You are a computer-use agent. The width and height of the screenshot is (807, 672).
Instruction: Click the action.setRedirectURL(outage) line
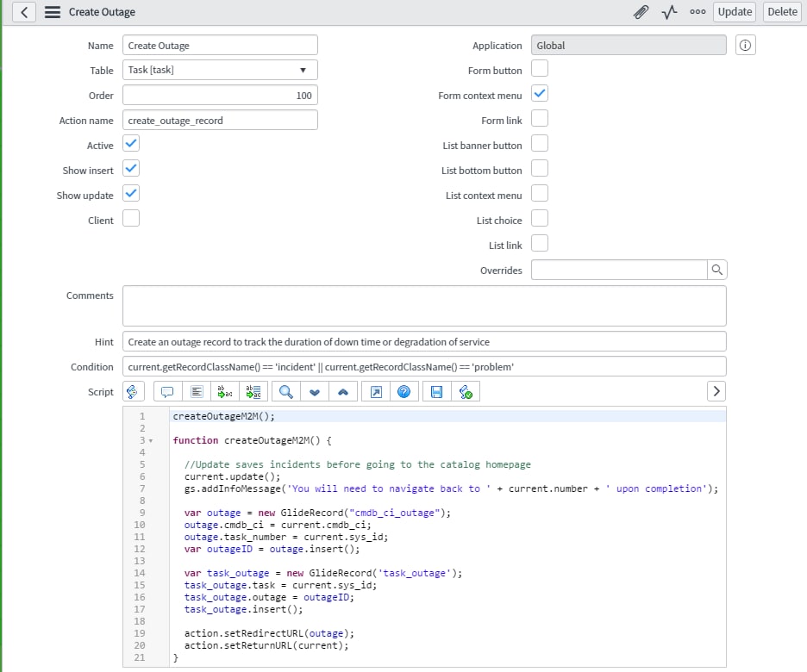point(269,633)
